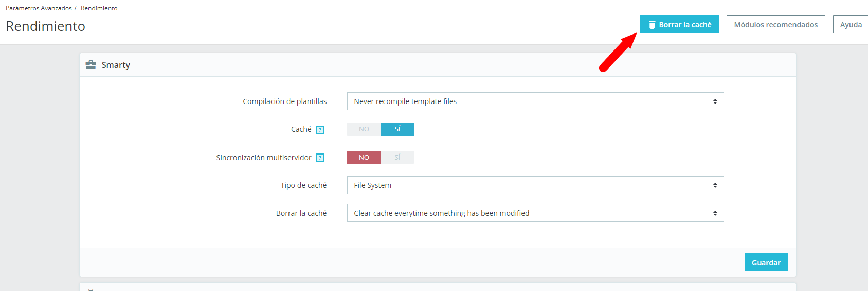Open Módulos recomendados

pos(776,25)
